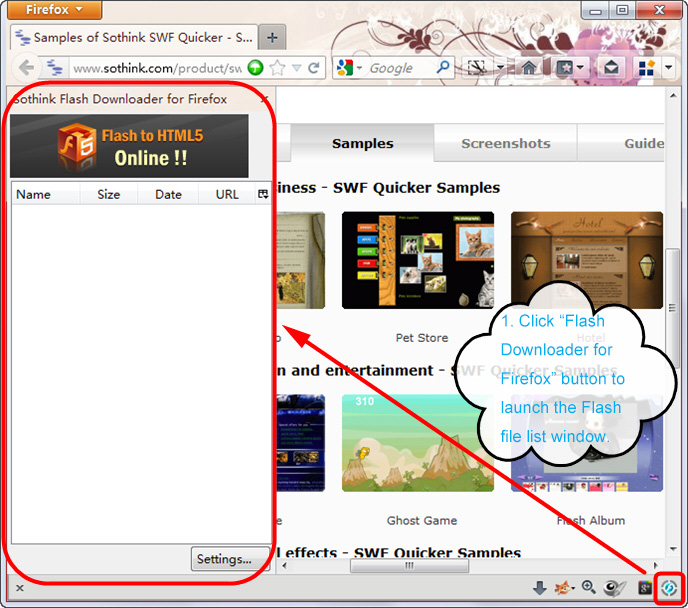Open the Bookmarks menu button
688x608 pixels.
(x=570, y=68)
